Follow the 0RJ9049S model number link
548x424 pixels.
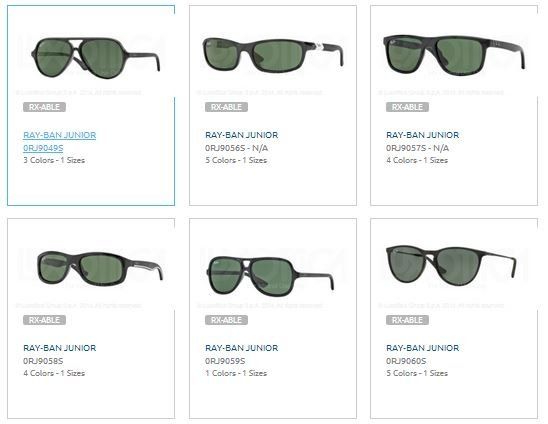(x=43, y=148)
